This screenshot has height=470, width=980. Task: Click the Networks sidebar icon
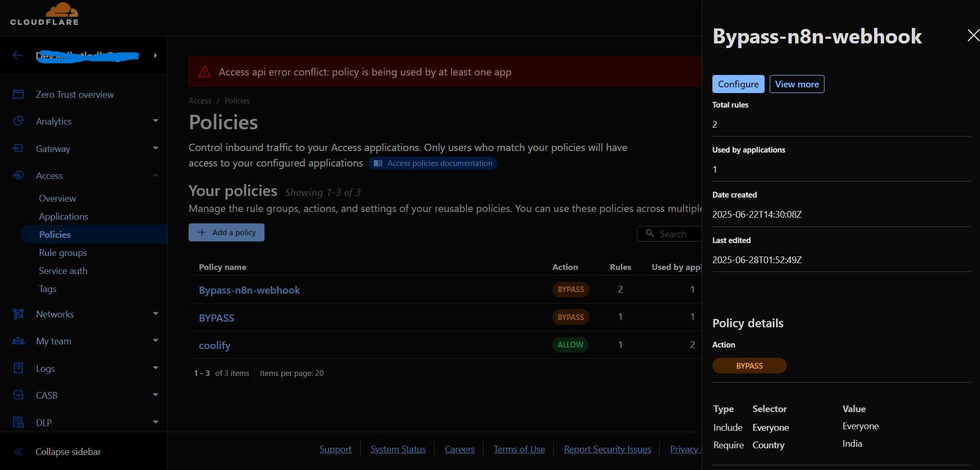18,314
